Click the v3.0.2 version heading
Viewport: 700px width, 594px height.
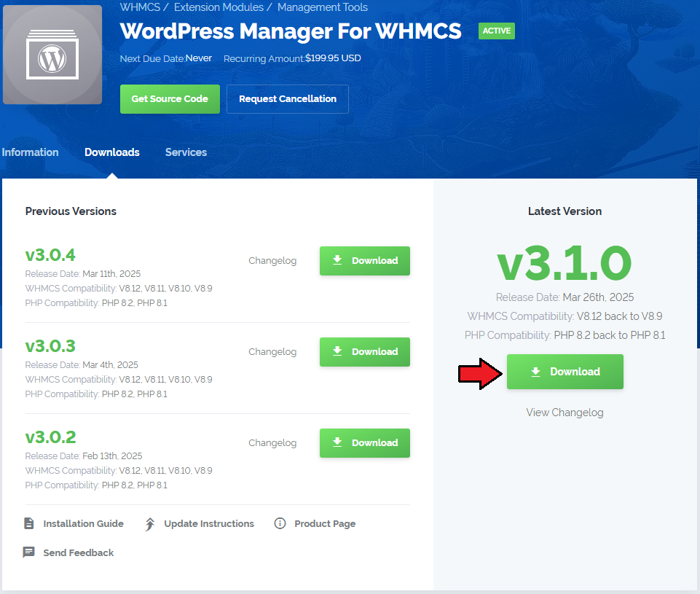[50, 437]
